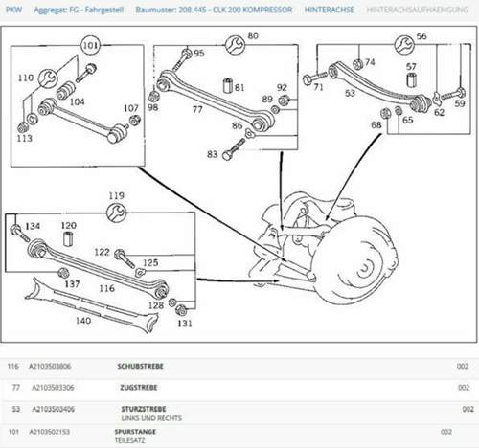Select the SPURSTANGE part row name
Viewport: 479px width, 448px height.
coord(135,432)
